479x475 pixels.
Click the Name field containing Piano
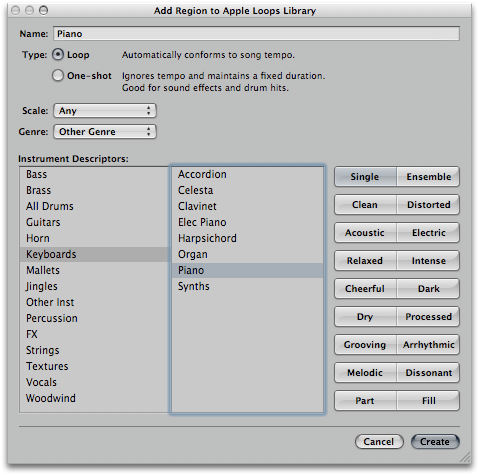(x=256, y=34)
